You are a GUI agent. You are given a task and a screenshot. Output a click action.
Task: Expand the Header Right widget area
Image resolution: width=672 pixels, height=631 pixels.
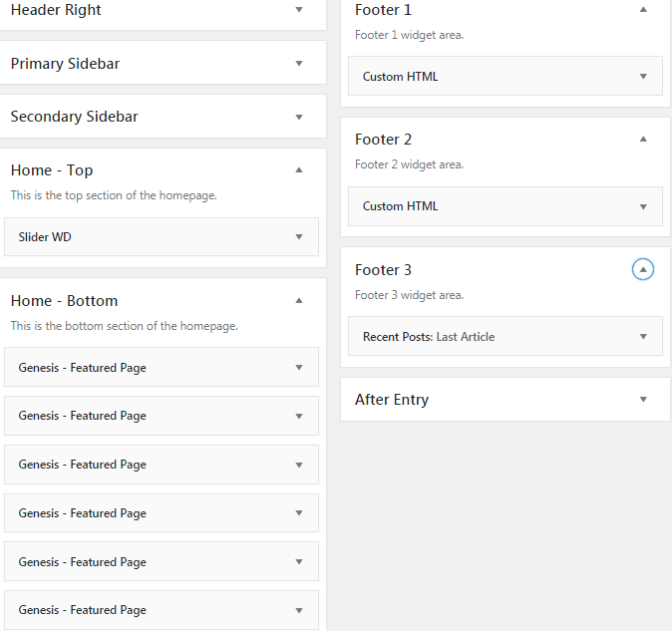(299, 10)
